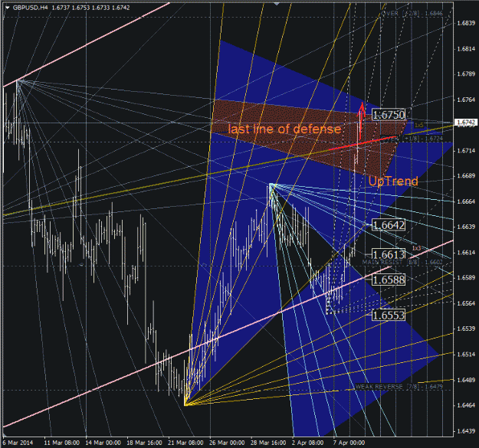The width and height of the screenshot is (479, 448).
Task: Click the chart shift triangle on top border
Action: (x=277, y=4)
